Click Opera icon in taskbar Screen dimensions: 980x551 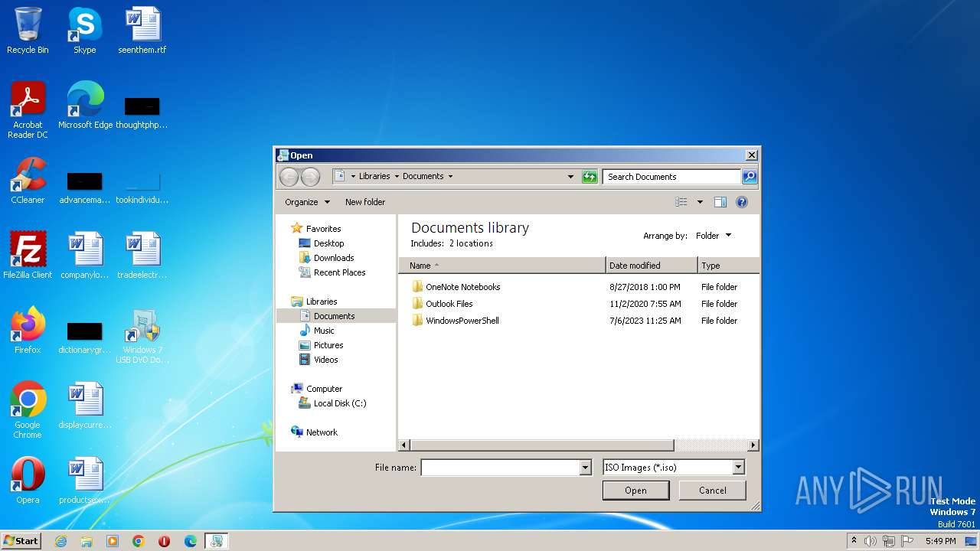[x=165, y=541]
